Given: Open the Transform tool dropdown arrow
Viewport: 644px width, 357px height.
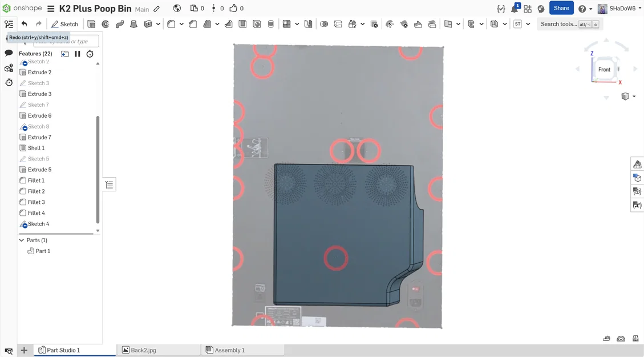Looking at the screenshot, I should pyautogui.click(x=363, y=24).
